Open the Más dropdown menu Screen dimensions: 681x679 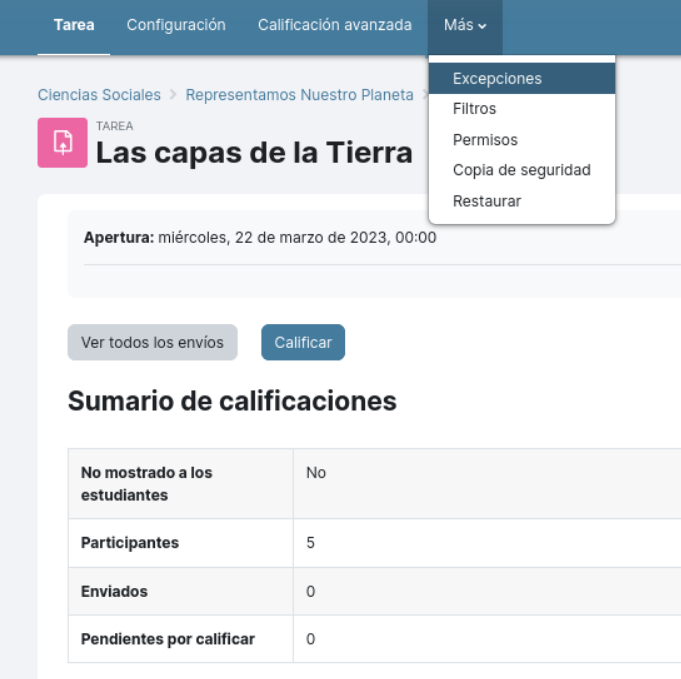[465, 25]
